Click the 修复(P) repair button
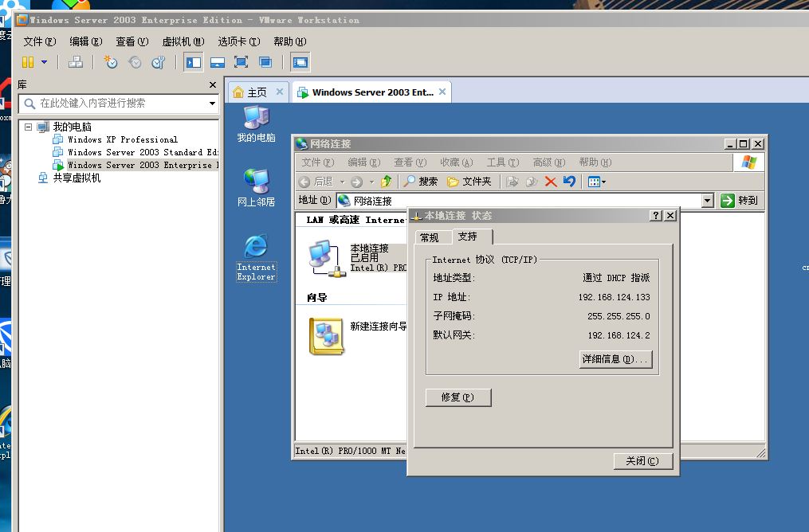The height and width of the screenshot is (532, 809). pyautogui.click(x=458, y=397)
